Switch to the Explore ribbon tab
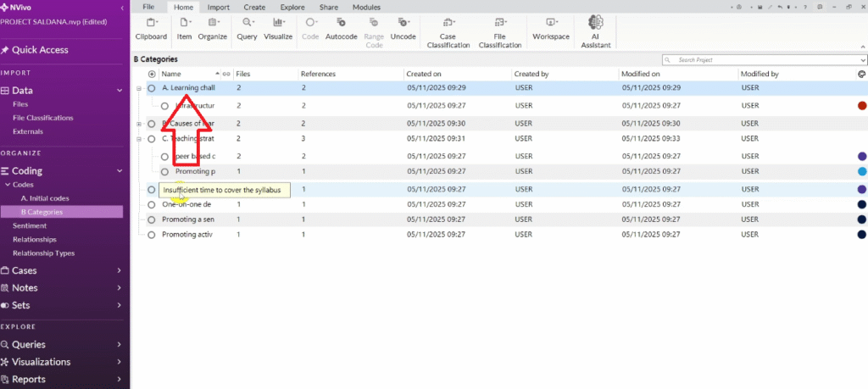The width and height of the screenshot is (868, 389). 292,7
